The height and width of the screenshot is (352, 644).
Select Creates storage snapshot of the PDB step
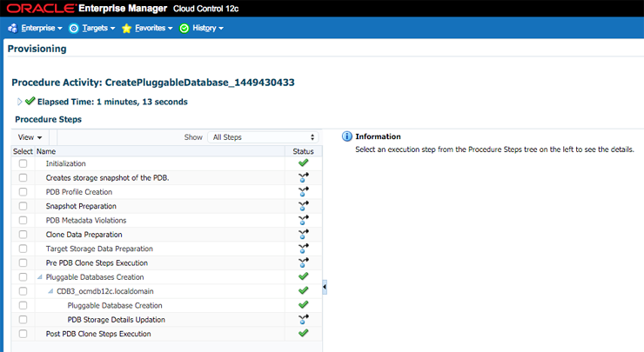click(x=107, y=177)
